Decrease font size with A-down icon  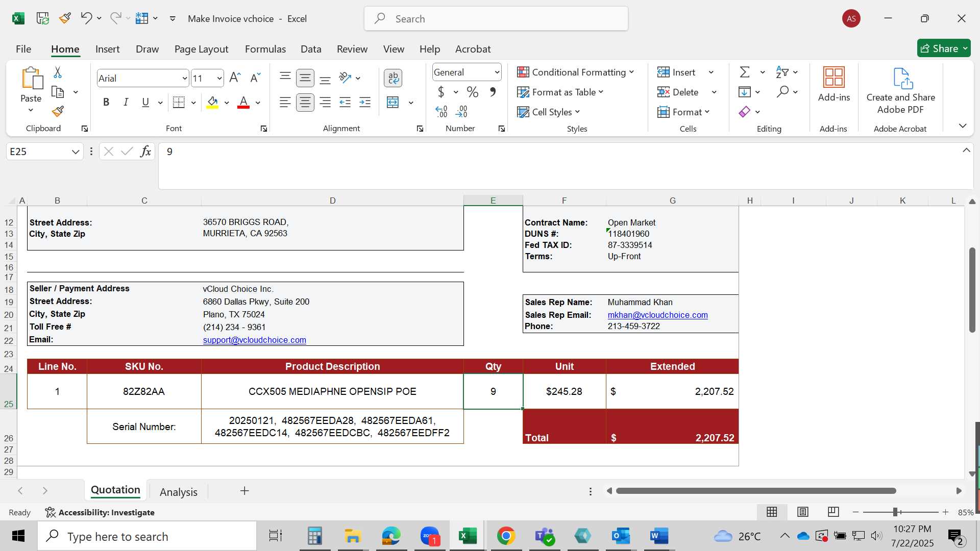click(255, 78)
